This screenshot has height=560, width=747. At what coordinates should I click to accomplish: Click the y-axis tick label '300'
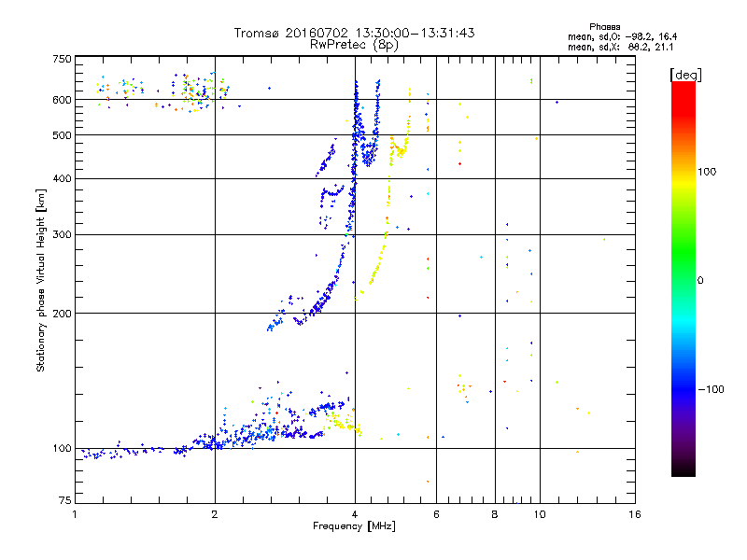pyautogui.click(x=62, y=235)
